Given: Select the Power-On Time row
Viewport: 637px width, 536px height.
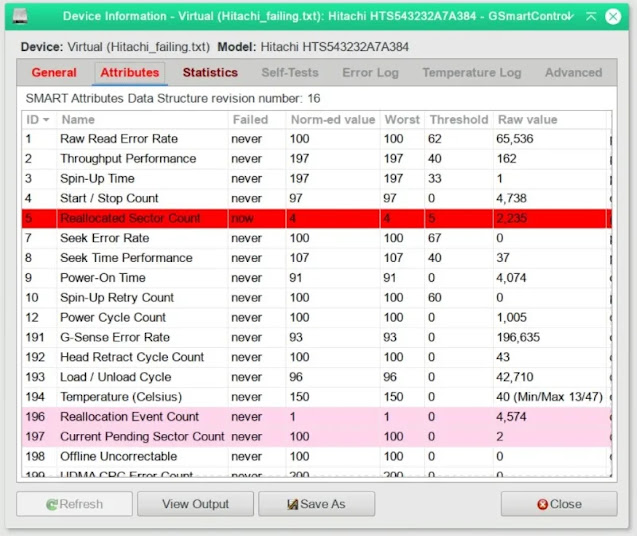Looking at the screenshot, I should click(316, 278).
